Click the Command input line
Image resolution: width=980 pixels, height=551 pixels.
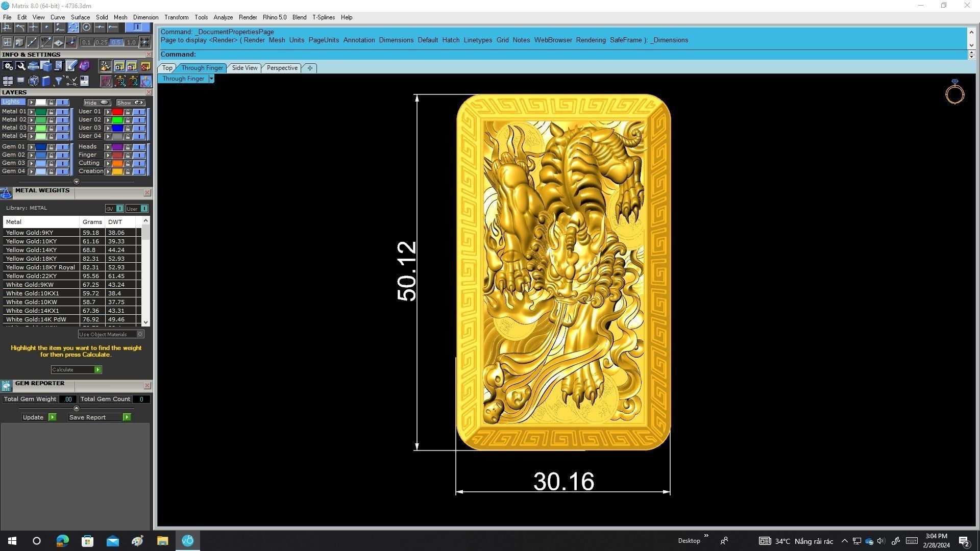point(563,55)
